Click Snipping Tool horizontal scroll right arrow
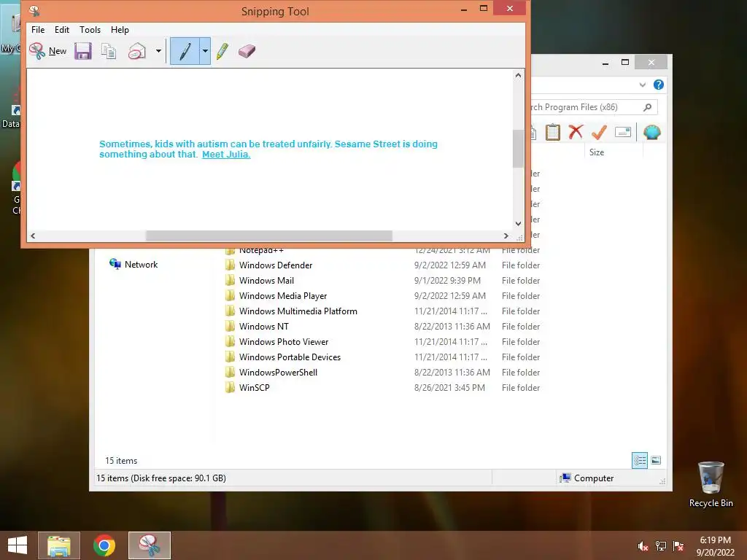747x560 pixels. point(506,236)
